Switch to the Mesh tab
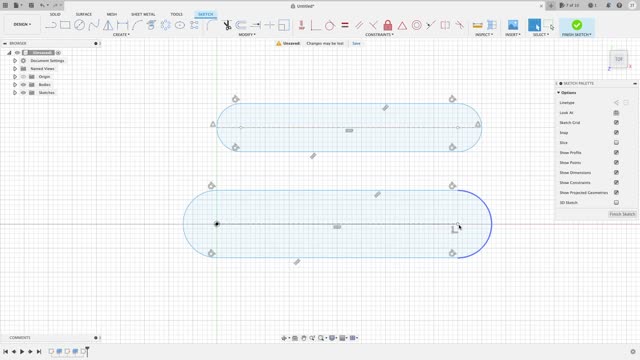 coord(111,14)
